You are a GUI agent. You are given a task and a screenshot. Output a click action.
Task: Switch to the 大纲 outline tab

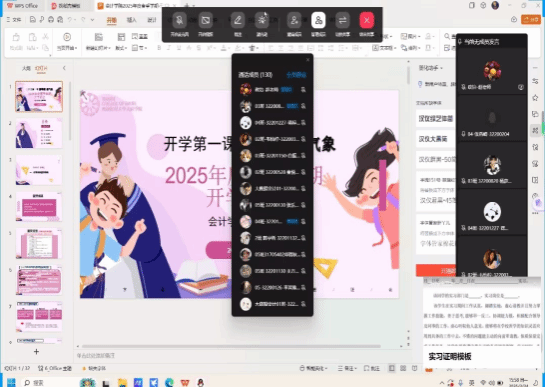(x=26, y=68)
